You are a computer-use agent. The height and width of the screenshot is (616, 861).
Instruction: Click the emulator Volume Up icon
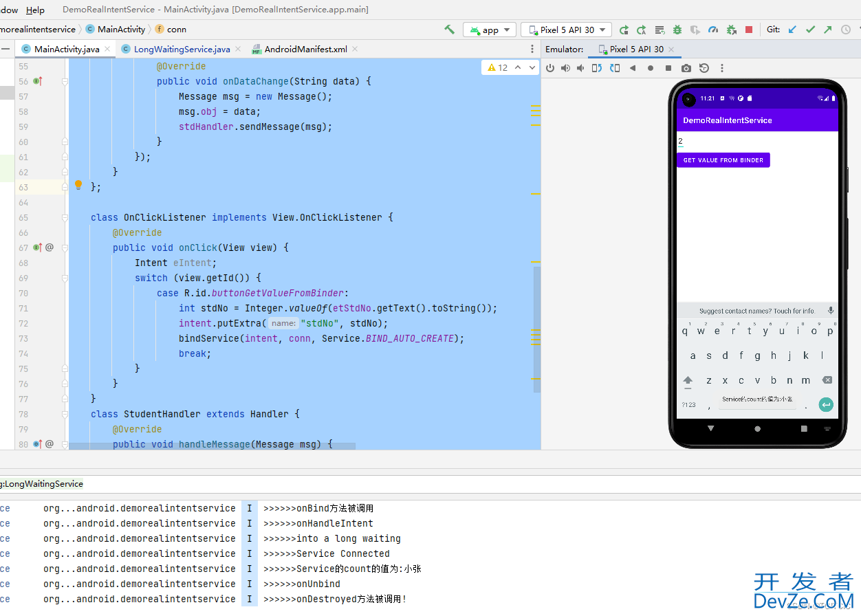[565, 68]
